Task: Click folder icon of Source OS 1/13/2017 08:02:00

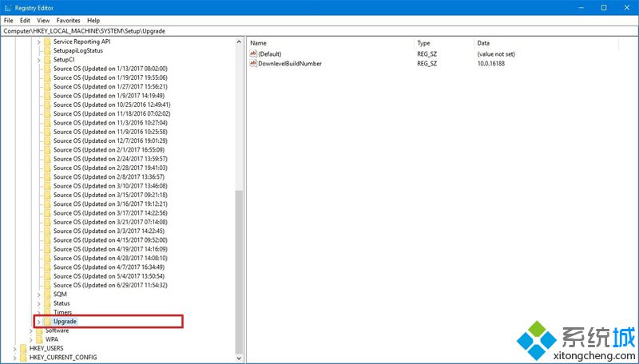Action: (47, 69)
